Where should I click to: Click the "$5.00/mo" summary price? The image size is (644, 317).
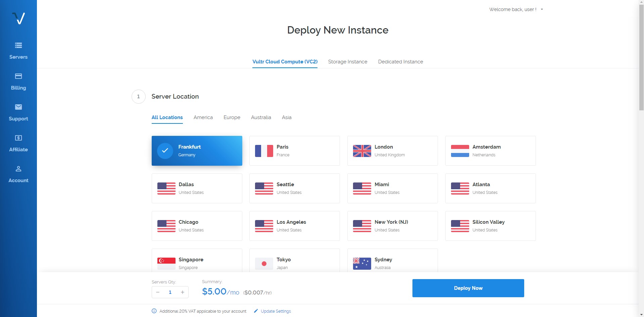click(x=220, y=292)
